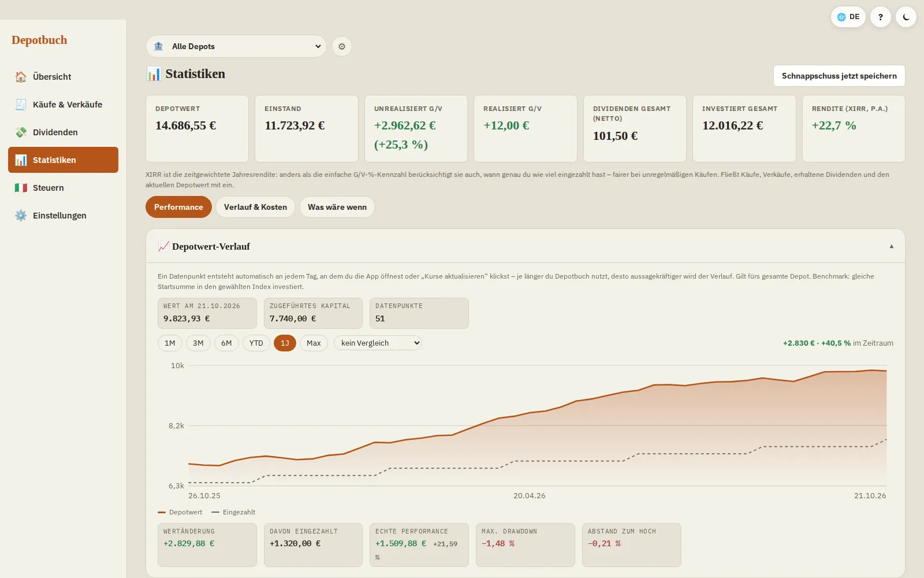The width and height of the screenshot is (924, 578).
Task: Toggle Depotwert series in chart legend
Action: tap(180, 512)
